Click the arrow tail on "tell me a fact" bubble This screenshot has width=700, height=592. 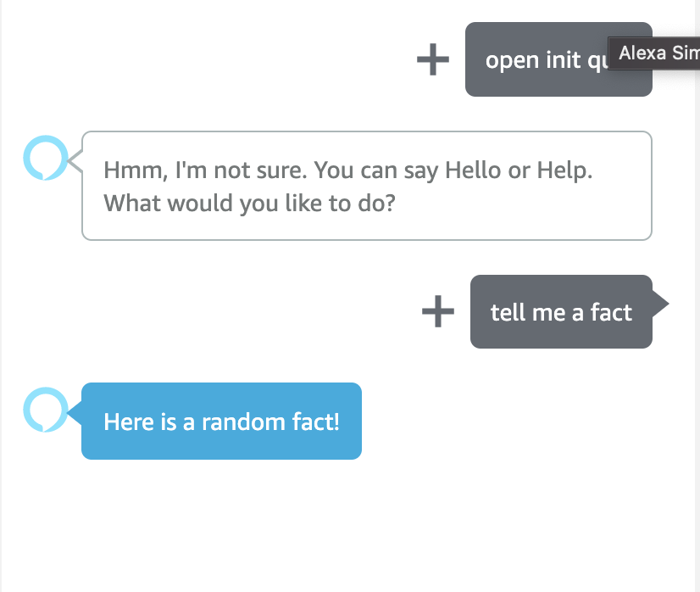[x=661, y=304]
